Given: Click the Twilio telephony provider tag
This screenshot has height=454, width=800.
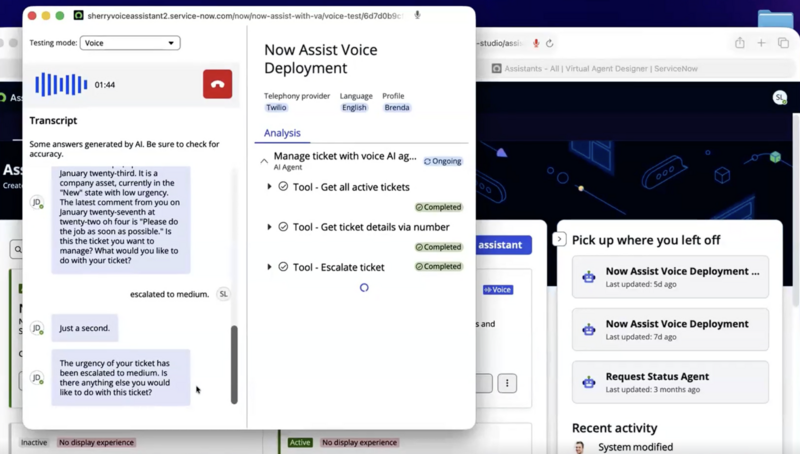Looking at the screenshot, I should 276,108.
